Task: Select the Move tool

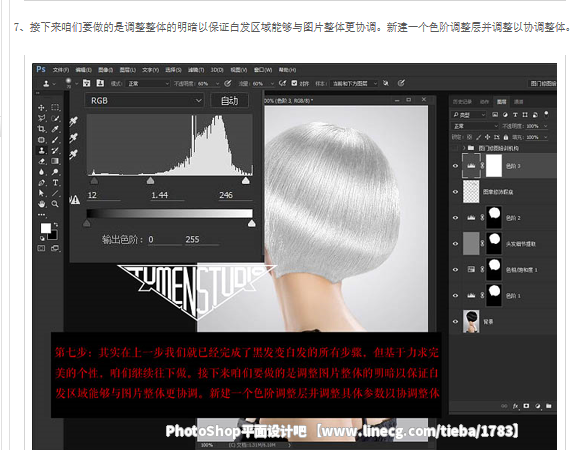Action: [41, 107]
